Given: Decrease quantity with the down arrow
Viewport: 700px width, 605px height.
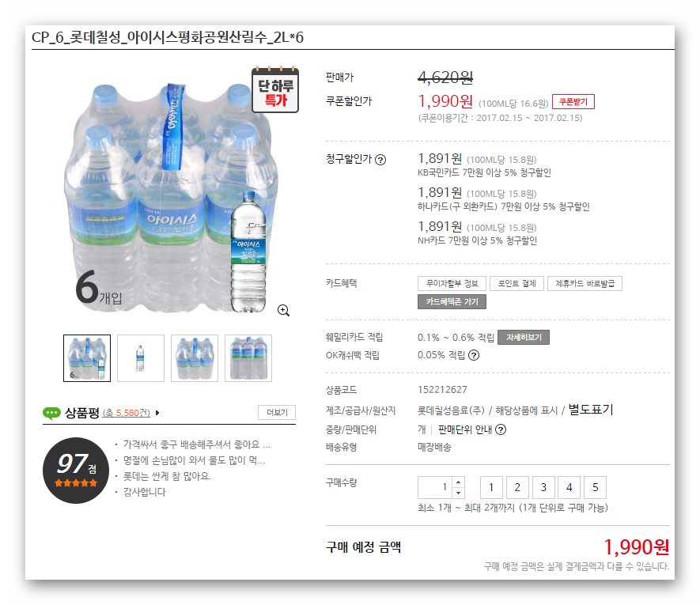Looking at the screenshot, I should click(x=458, y=493).
